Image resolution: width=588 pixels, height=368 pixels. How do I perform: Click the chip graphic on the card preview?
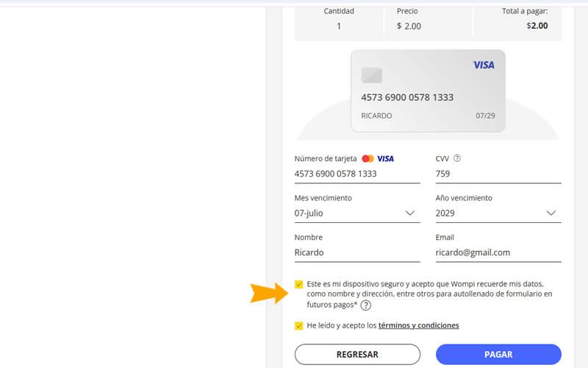click(x=372, y=75)
